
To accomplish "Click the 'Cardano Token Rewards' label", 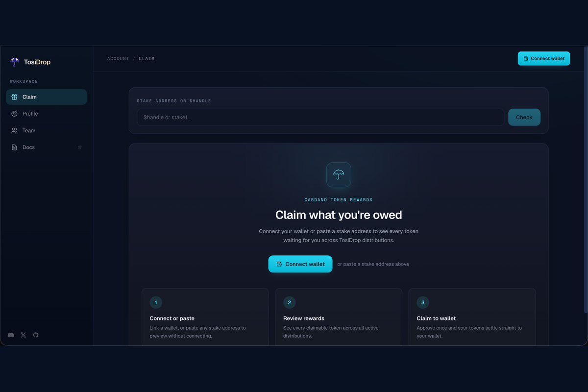I will tap(339, 200).
